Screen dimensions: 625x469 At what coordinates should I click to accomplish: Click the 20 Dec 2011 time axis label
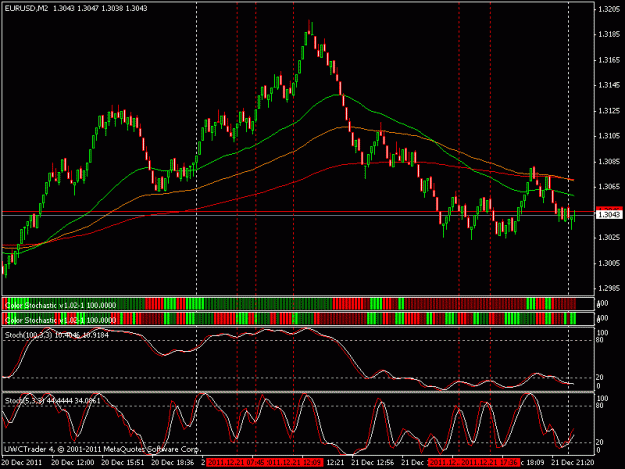coord(22,463)
